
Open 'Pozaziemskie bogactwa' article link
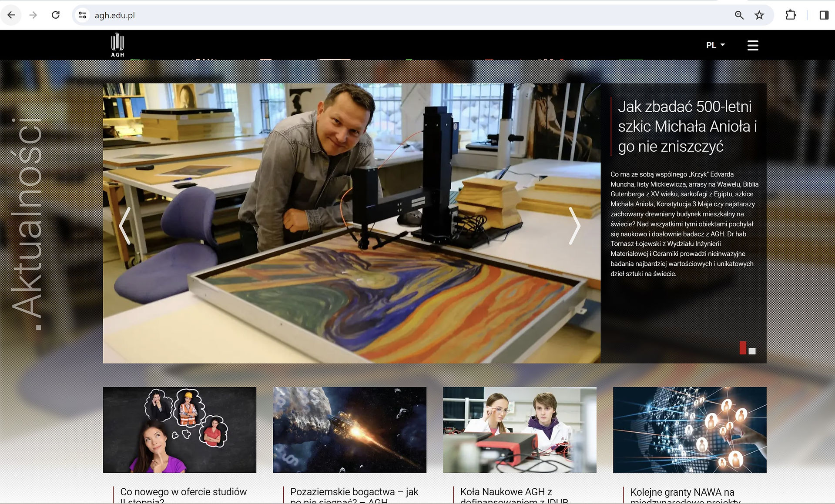click(354, 495)
